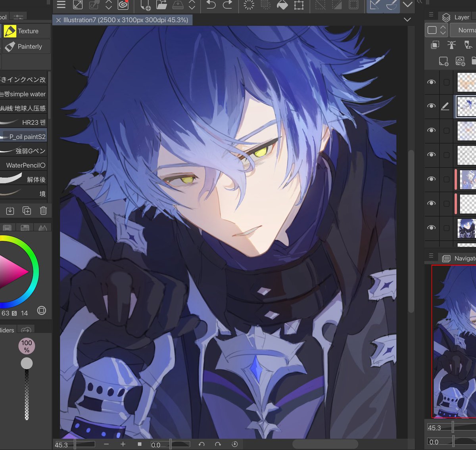Hide the layer with the character thumbnail
Image resolution: width=476 pixels, height=450 pixels.
[x=431, y=228]
